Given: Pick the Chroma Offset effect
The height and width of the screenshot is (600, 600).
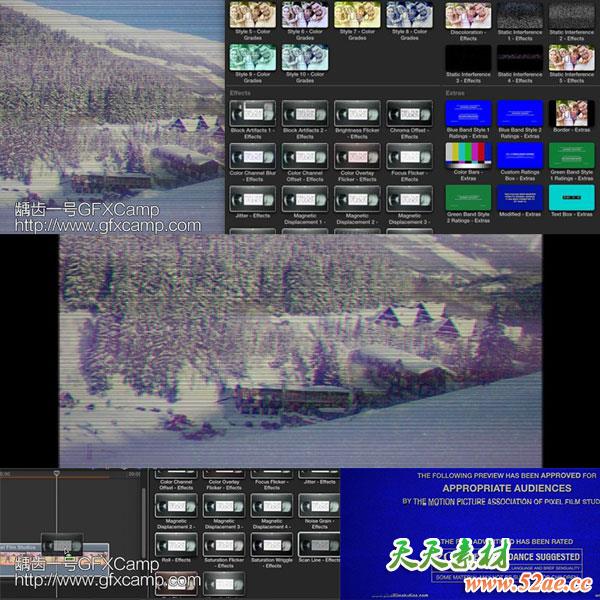Looking at the screenshot, I should [x=409, y=113].
